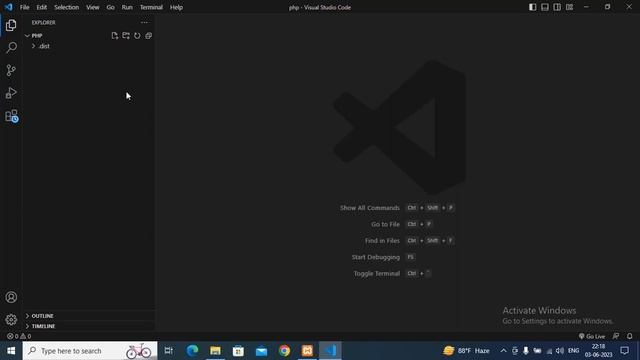The width and height of the screenshot is (640, 360).
Task: Open File Explorer from taskbar
Action: click(x=215, y=351)
